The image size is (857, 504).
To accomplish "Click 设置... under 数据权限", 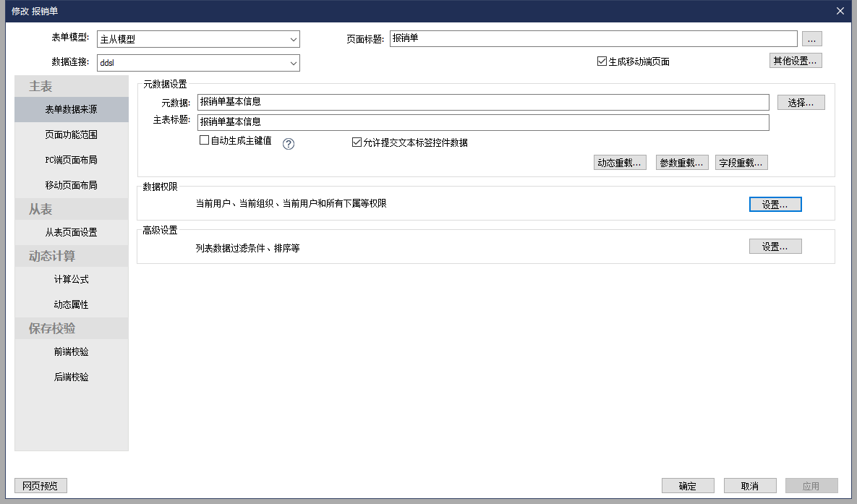I will (x=775, y=205).
